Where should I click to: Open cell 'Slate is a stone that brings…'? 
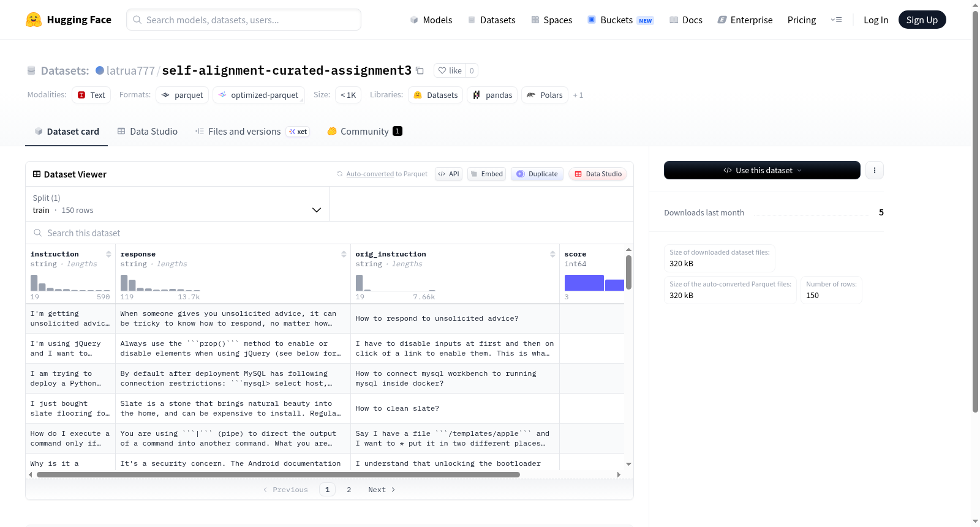coord(233,408)
